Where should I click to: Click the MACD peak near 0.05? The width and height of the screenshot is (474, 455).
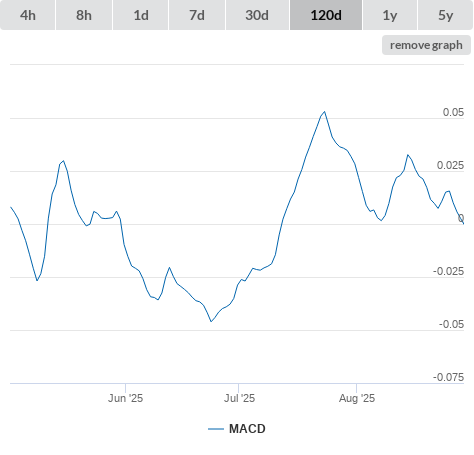pos(324,112)
